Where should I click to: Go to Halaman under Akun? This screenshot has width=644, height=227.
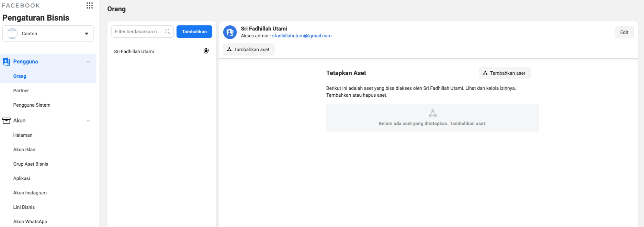(x=23, y=135)
